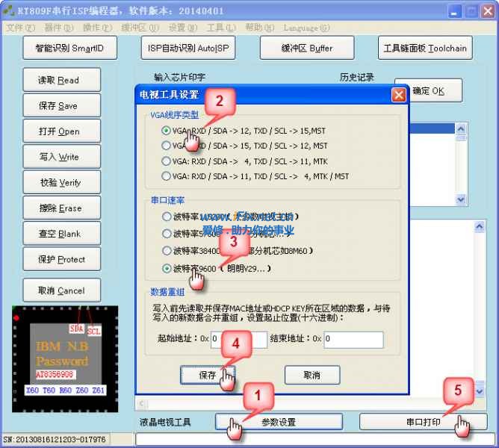Select the 波特率 9600 baud rate option
This screenshot has width=499, height=448.
[167, 268]
